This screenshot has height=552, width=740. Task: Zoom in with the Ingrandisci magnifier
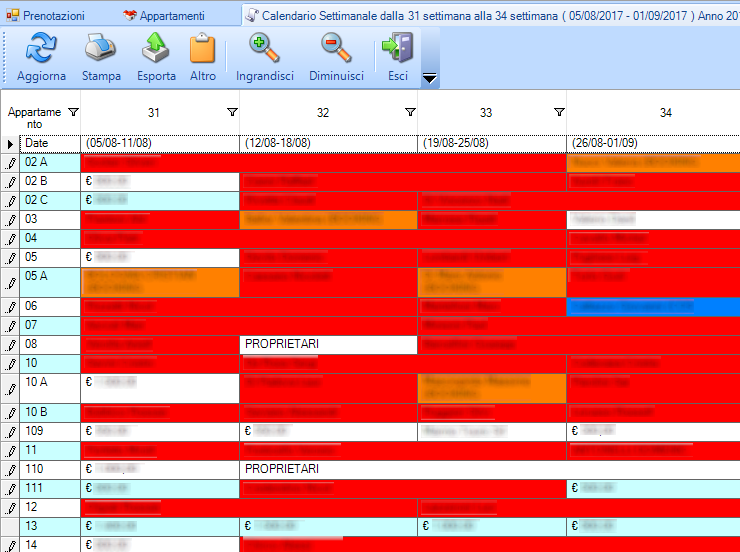(x=264, y=48)
